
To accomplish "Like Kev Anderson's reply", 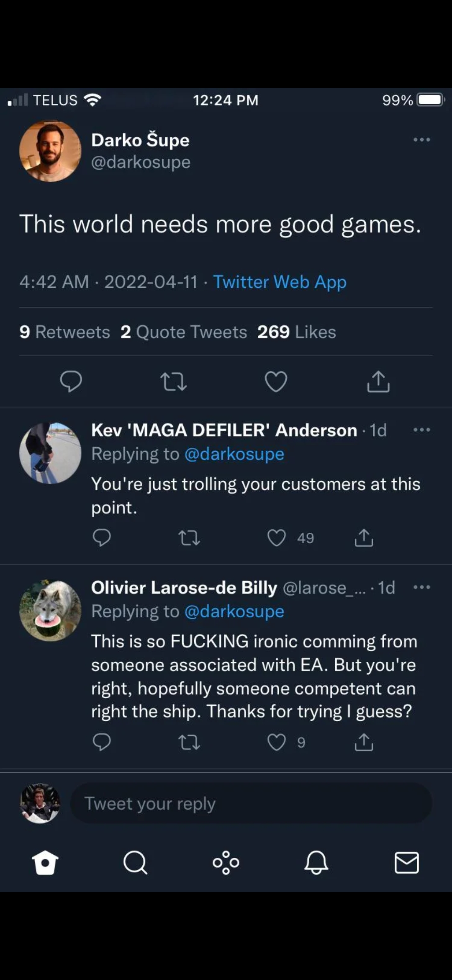I will point(277,538).
